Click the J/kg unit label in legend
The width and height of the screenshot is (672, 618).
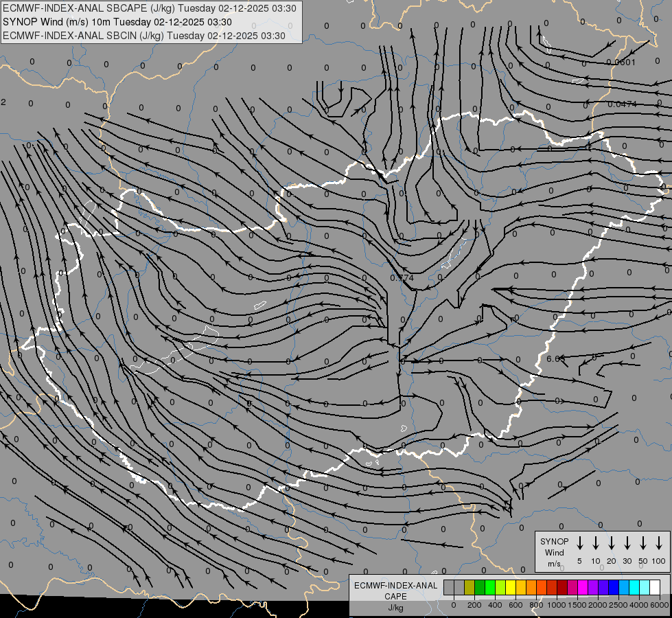395,608
